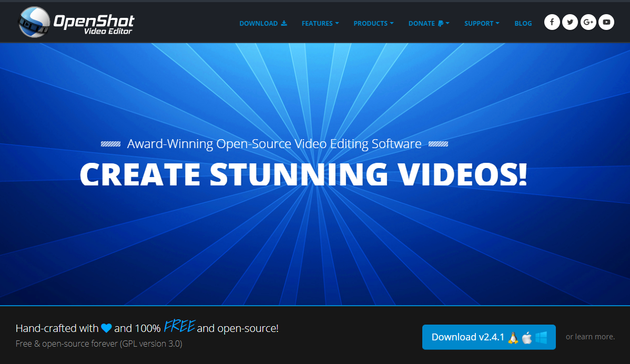The image size is (630, 364).
Task: Open the DOWNLOAD nav item
Action: click(x=263, y=23)
